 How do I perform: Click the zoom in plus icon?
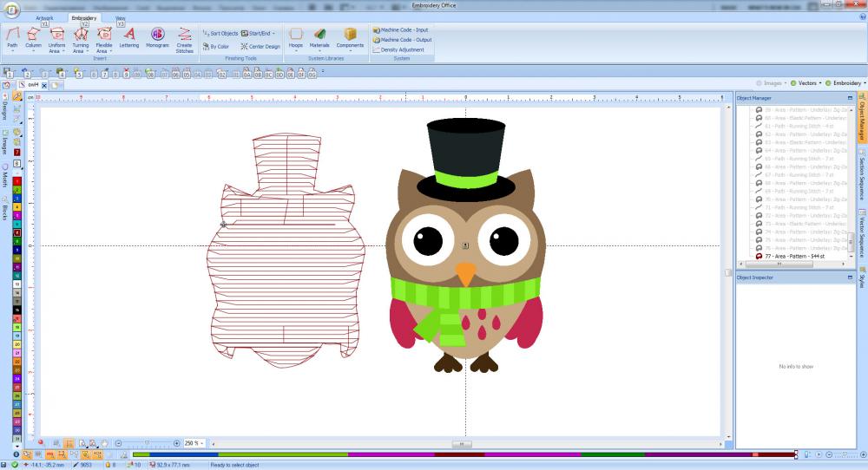pos(177,443)
